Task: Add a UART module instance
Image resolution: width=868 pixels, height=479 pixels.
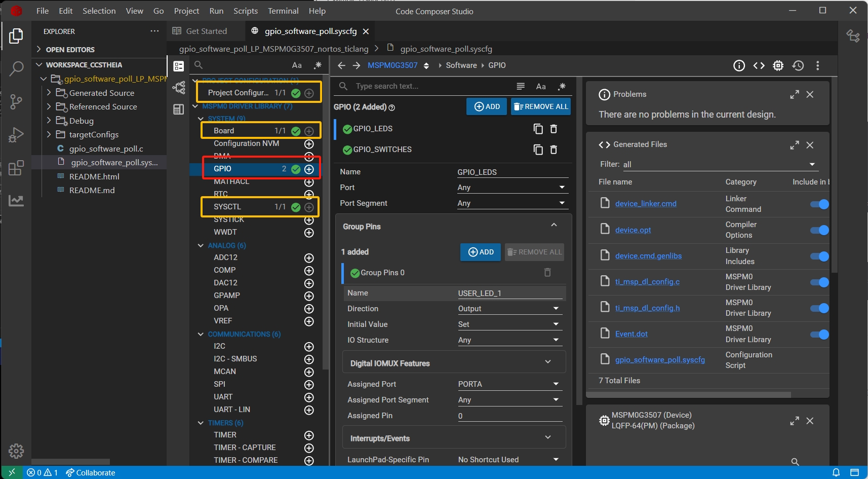Action: click(309, 397)
